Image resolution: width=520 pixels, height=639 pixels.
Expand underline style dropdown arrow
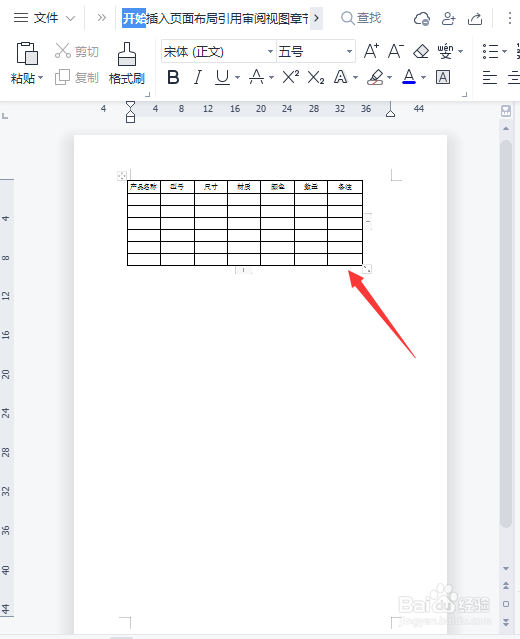point(237,77)
